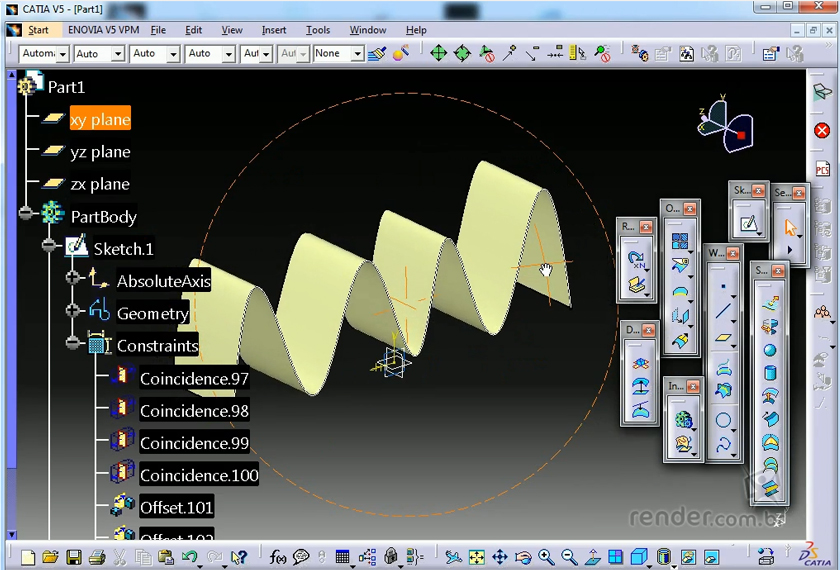
Task: Toggle the Select arrow tool
Action: point(791,227)
